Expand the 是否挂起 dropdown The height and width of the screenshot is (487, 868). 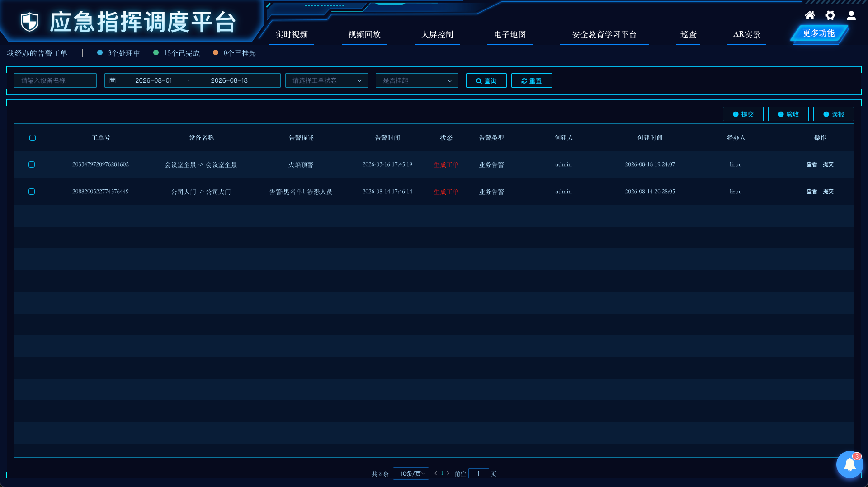coord(417,80)
